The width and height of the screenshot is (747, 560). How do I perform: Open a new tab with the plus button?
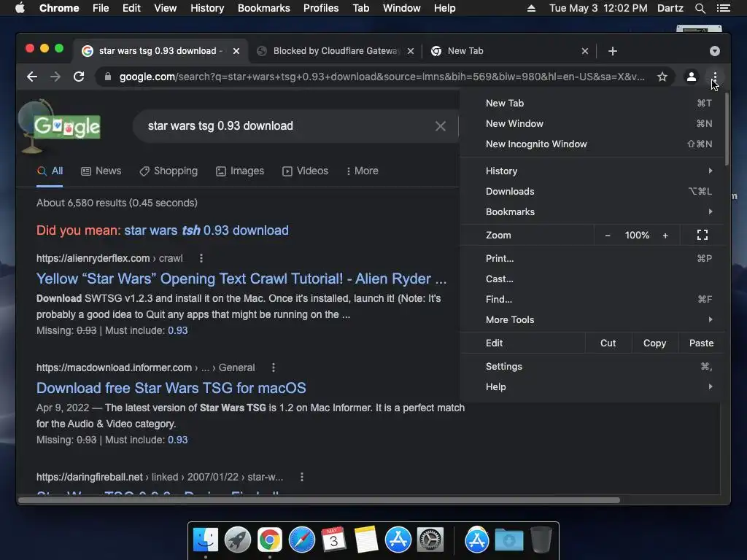tap(613, 51)
